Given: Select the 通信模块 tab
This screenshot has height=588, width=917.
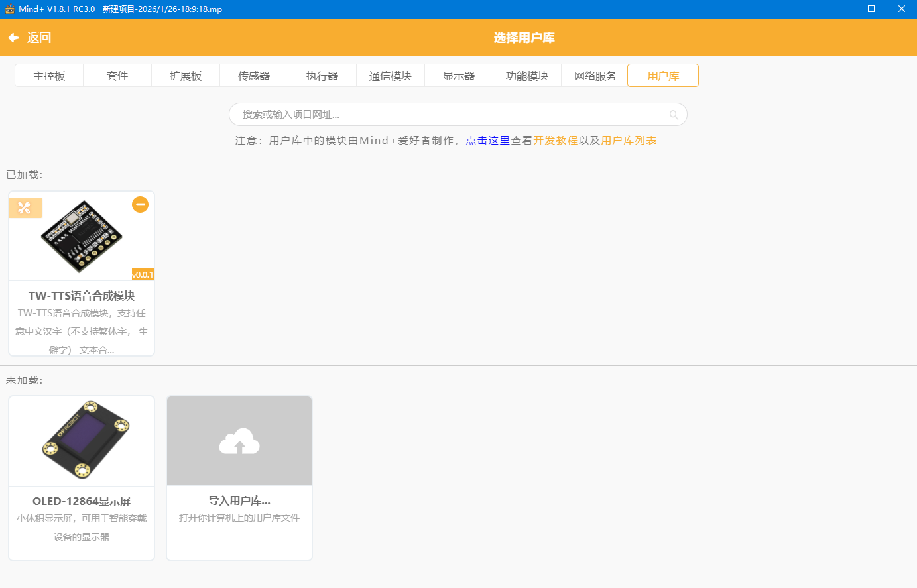Looking at the screenshot, I should tap(391, 76).
